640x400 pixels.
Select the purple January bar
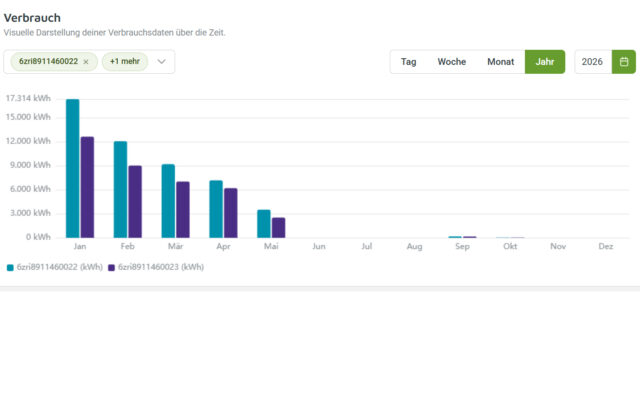point(87,187)
